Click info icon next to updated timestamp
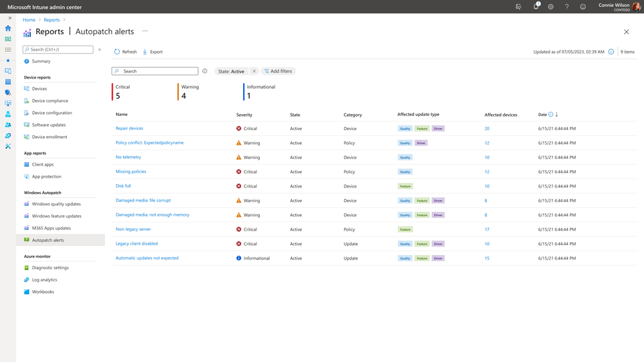644x362 pixels. (611, 52)
